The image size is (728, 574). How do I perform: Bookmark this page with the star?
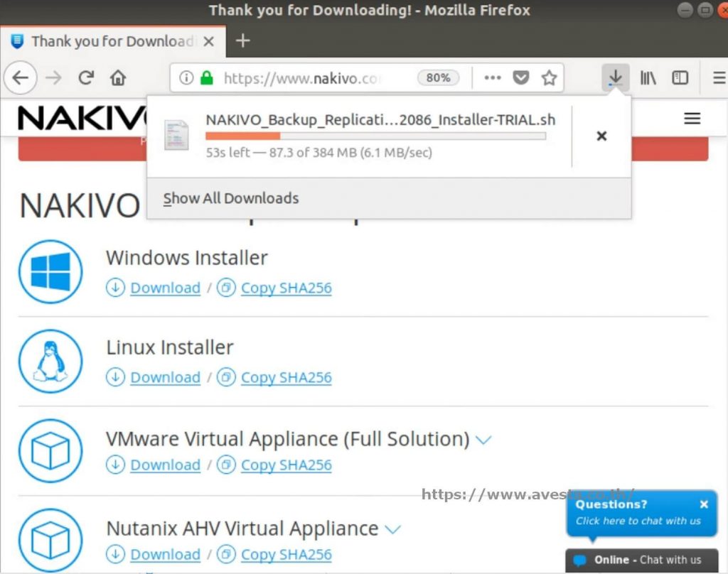coord(550,77)
